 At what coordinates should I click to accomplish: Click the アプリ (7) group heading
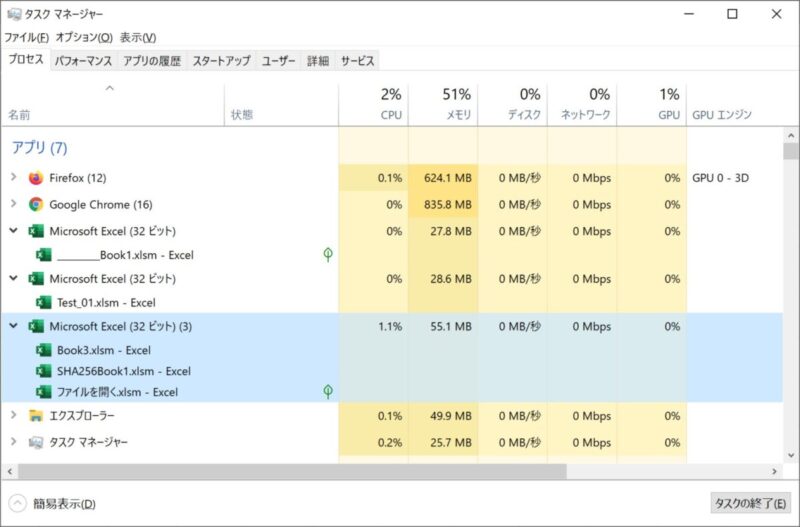click(39, 147)
